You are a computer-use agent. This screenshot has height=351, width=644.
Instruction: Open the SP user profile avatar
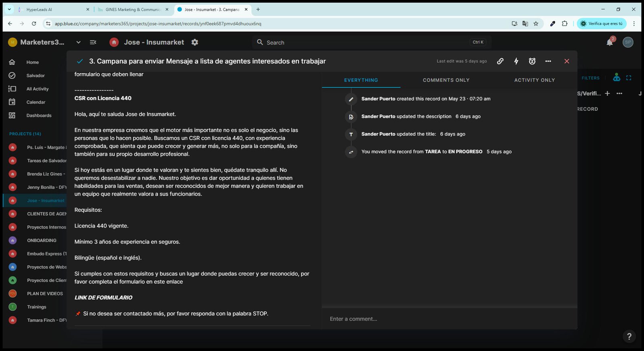click(628, 42)
